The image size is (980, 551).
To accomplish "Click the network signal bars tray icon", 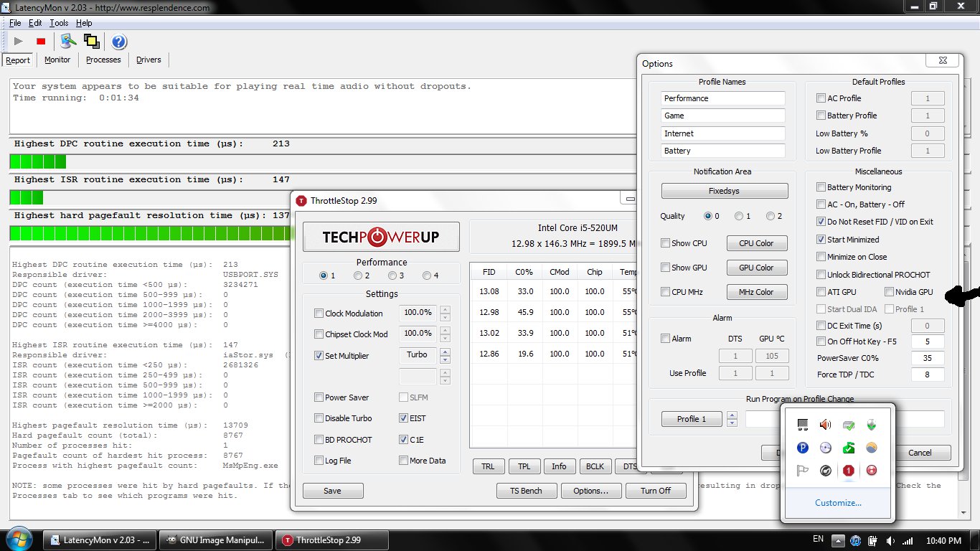I will 908,540.
